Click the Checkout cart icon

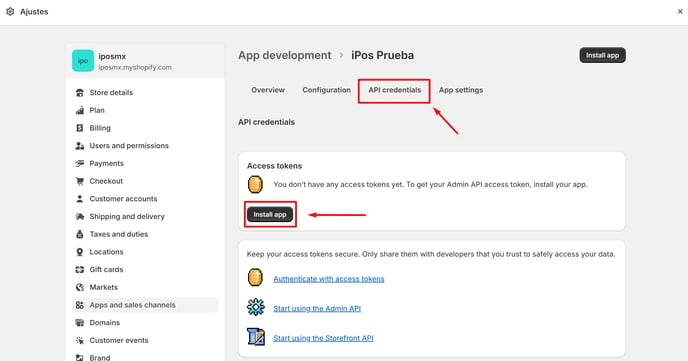coord(79,181)
